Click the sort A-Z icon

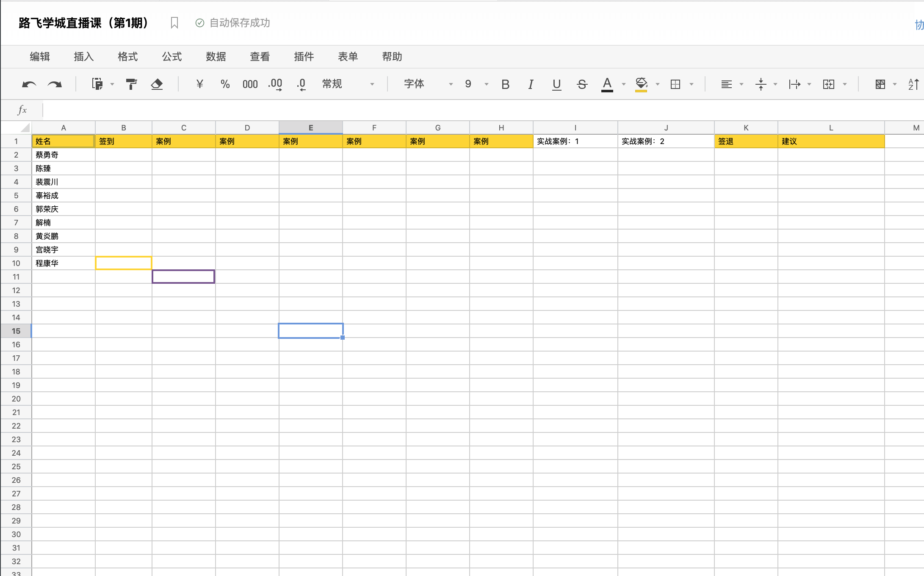[913, 84]
